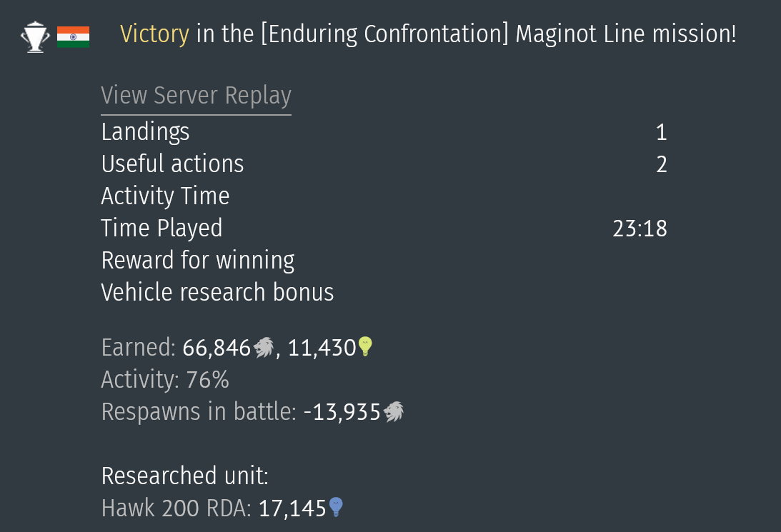Select the Useful actions row
The image size is (781, 532).
click(172, 164)
